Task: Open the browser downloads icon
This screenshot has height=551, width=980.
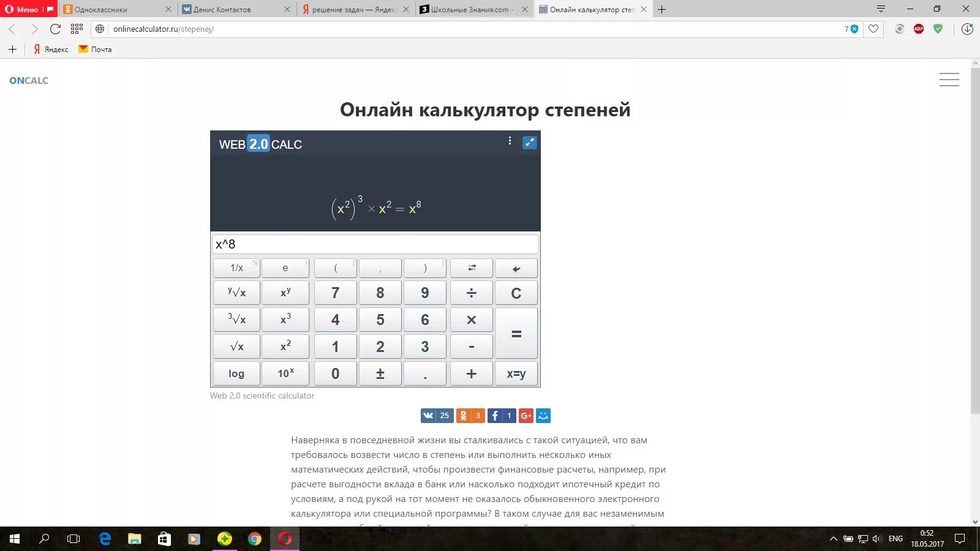Action: [x=967, y=29]
